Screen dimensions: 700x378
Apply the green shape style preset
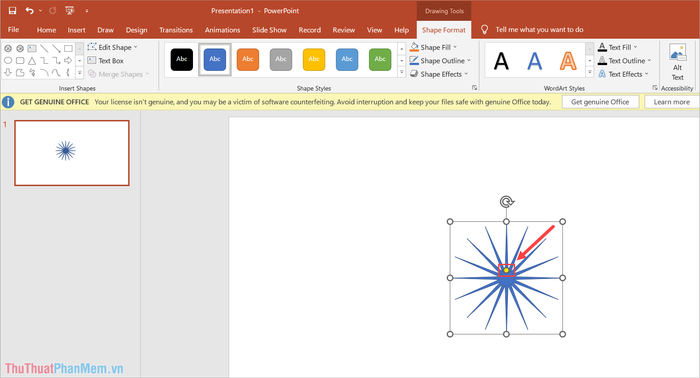[380, 59]
